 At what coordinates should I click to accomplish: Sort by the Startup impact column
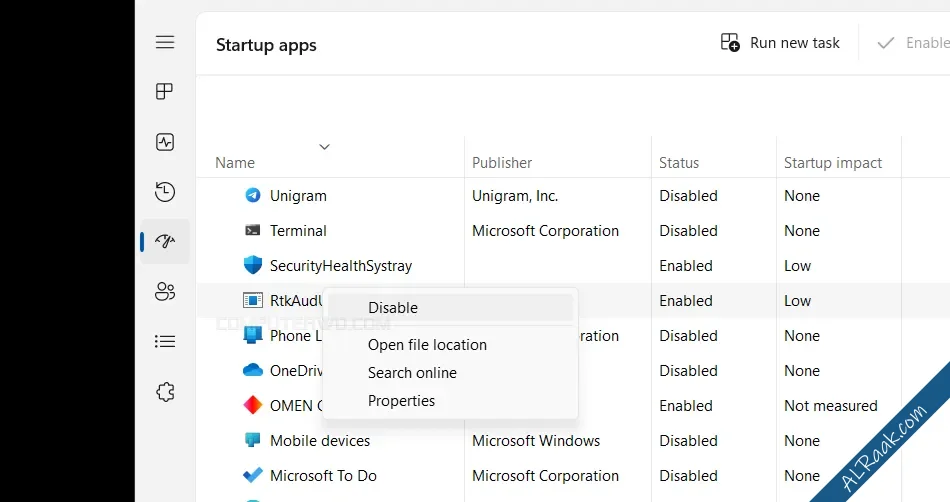click(832, 162)
